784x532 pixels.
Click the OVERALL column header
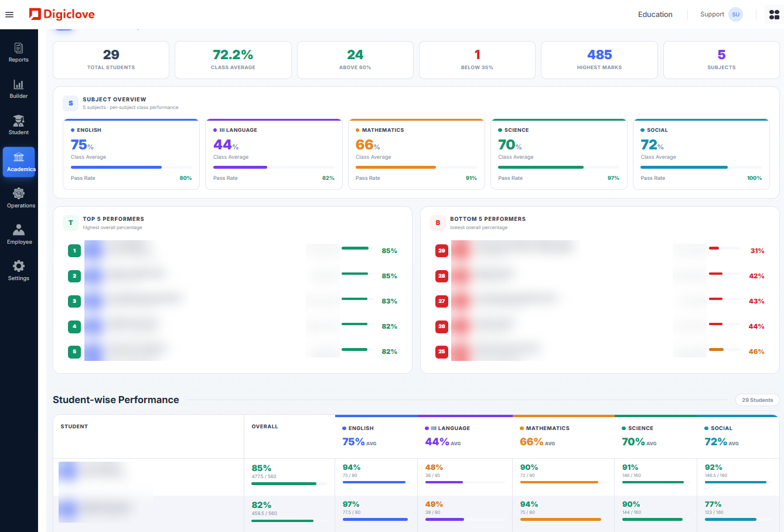265,427
